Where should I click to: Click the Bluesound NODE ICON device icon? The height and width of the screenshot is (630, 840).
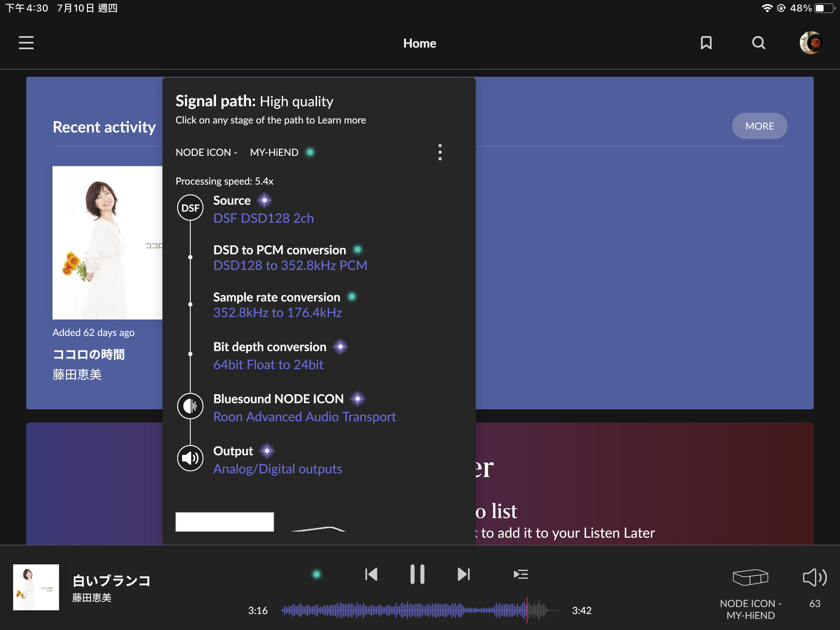(190, 406)
